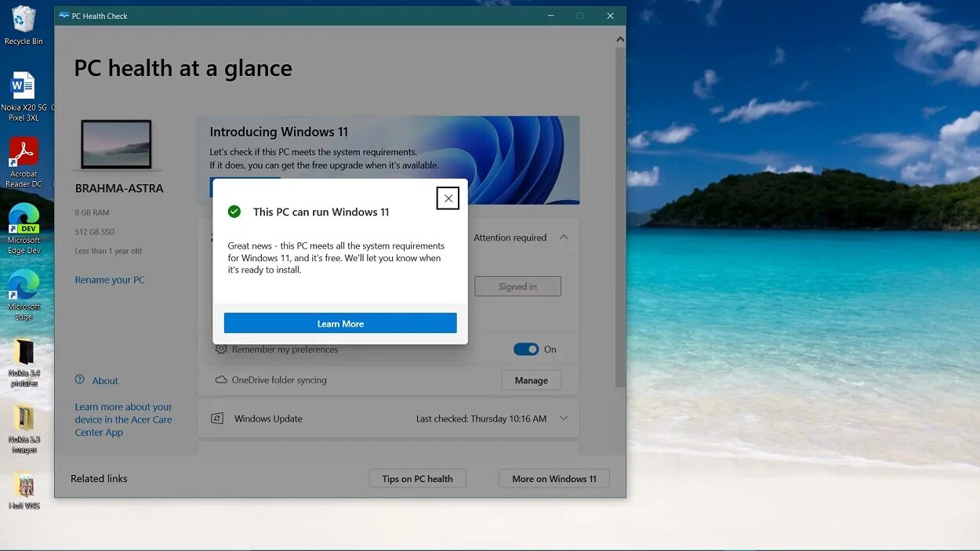This screenshot has width=980, height=551.
Task: Click the gear icon beside Remember my preferences
Action: tap(221, 349)
